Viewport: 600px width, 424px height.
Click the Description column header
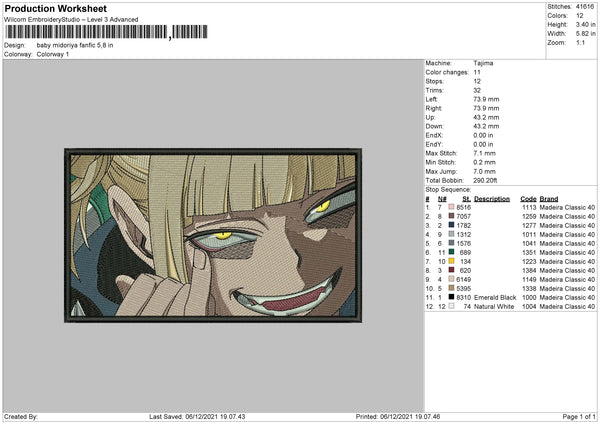492,199
